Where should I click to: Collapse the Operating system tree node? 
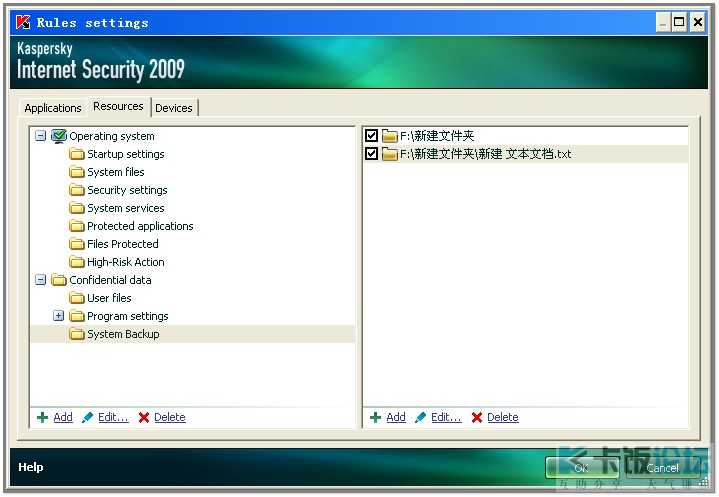tap(40, 136)
